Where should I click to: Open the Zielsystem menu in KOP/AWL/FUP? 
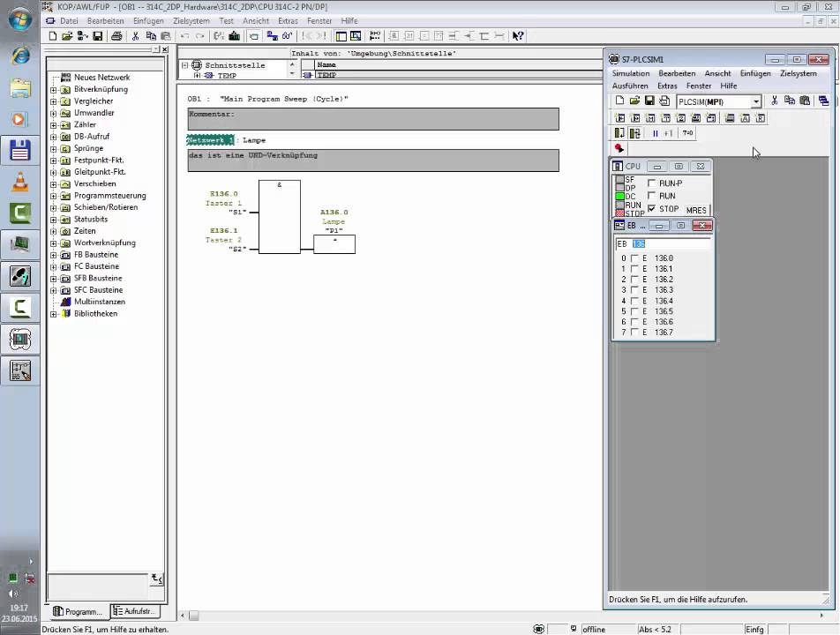pos(191,21)
